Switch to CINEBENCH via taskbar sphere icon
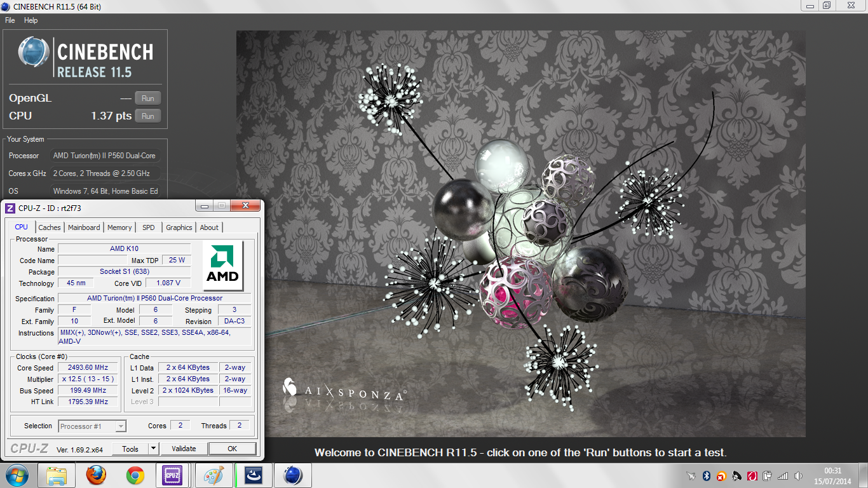868x488 pixels. point(293,475)
